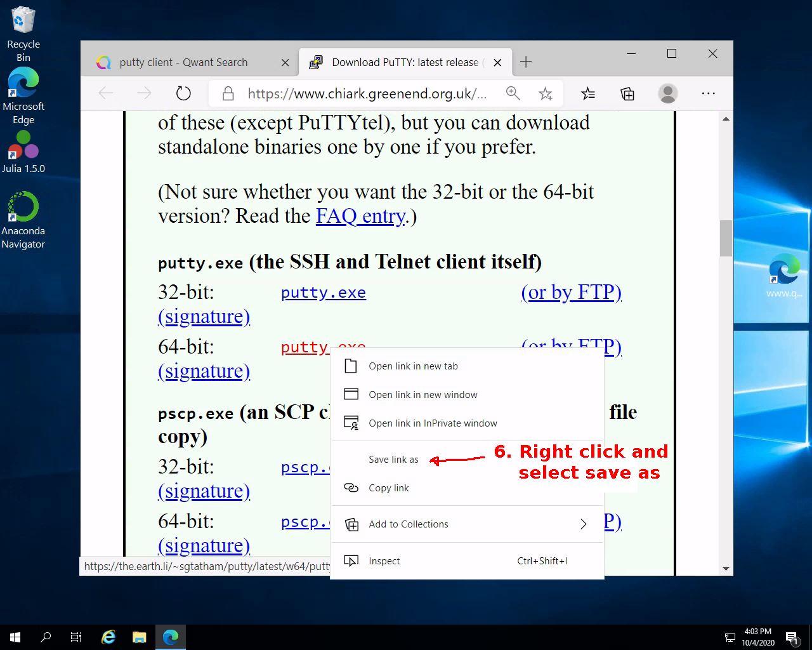Image resolution: width=812 pixels, height=650 pixels.
Task: Launch Internet Explorer from taskbar
Action: pos(108,637)
